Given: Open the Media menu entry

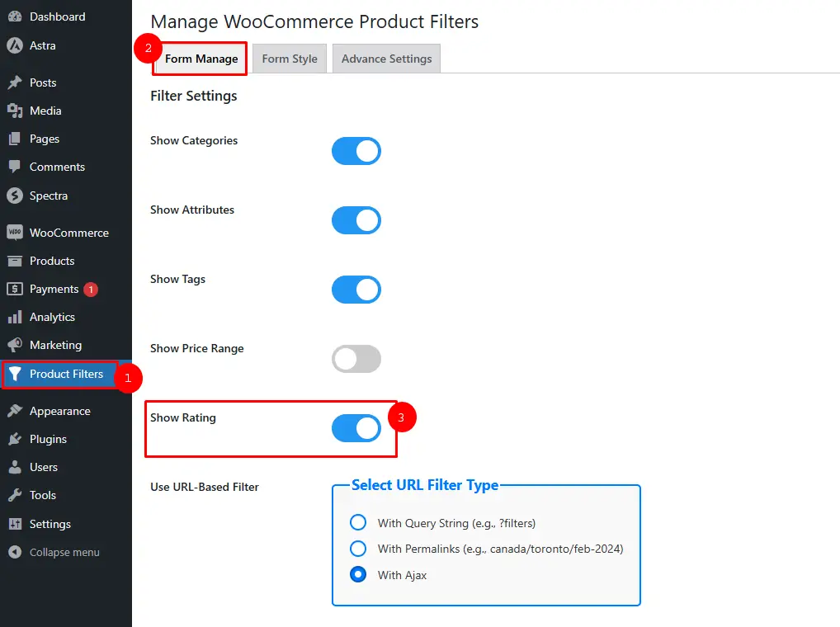Looking at the screenshot, I should point(45,111).
